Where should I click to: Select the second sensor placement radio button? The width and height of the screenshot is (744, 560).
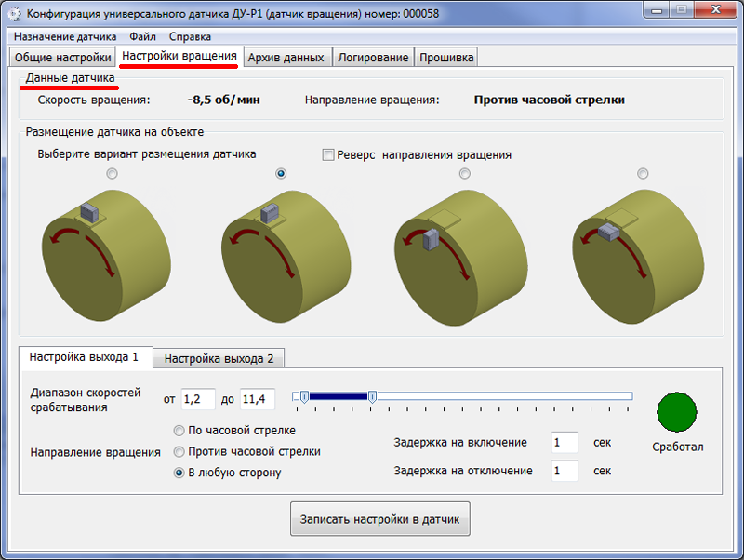coord(281,174)
